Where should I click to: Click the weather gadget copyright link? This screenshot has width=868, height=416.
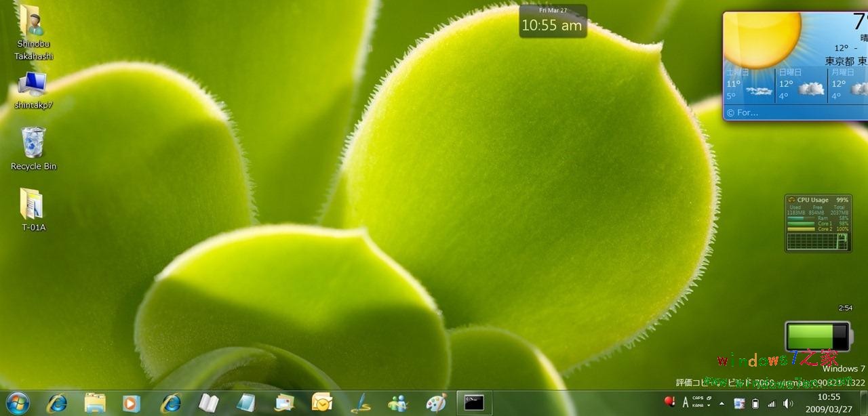743,112
